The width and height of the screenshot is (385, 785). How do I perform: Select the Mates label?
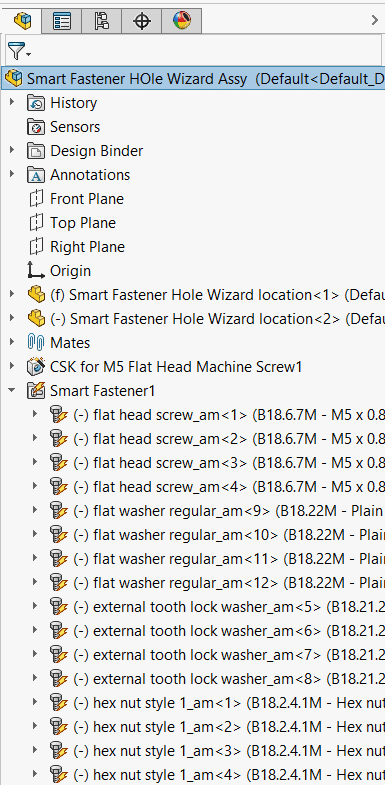[70, 343]
